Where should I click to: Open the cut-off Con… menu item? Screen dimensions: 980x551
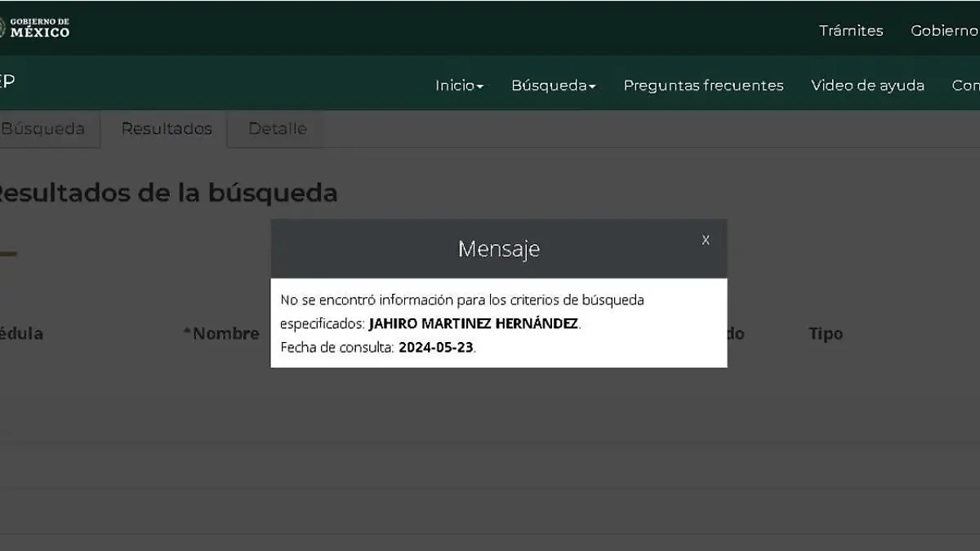point(965,86)
